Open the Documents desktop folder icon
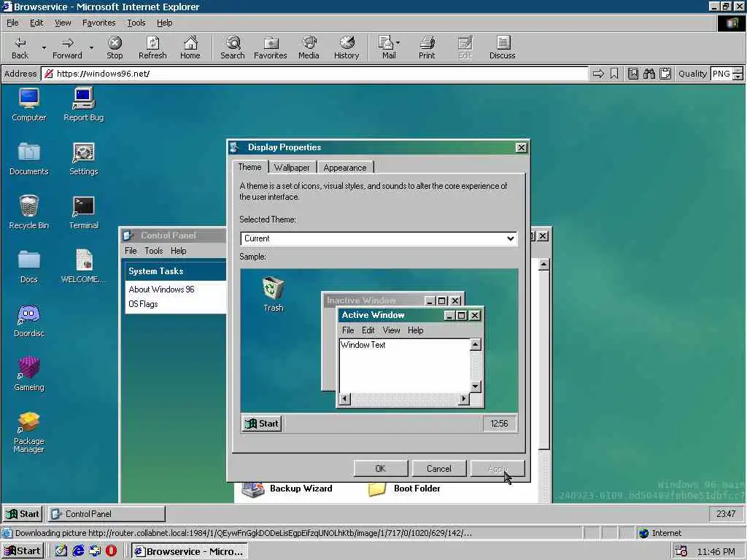Screen dimensions: 747x560 (x=29, y=152)
